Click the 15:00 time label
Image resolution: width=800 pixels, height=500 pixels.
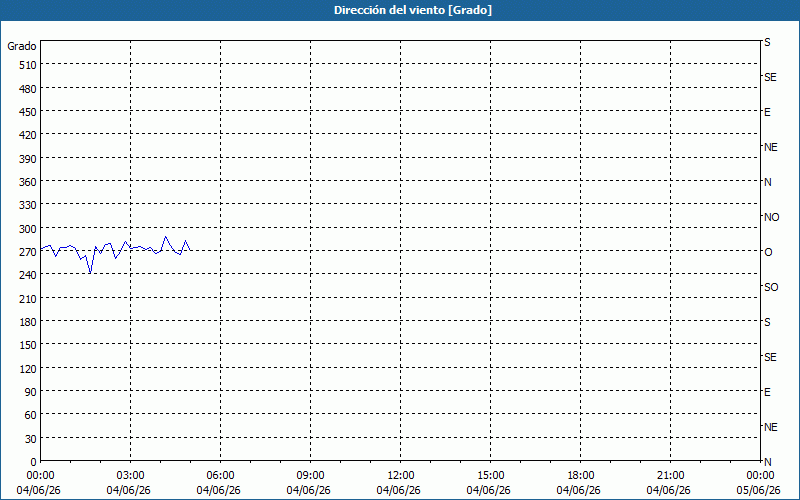(490, 476)
